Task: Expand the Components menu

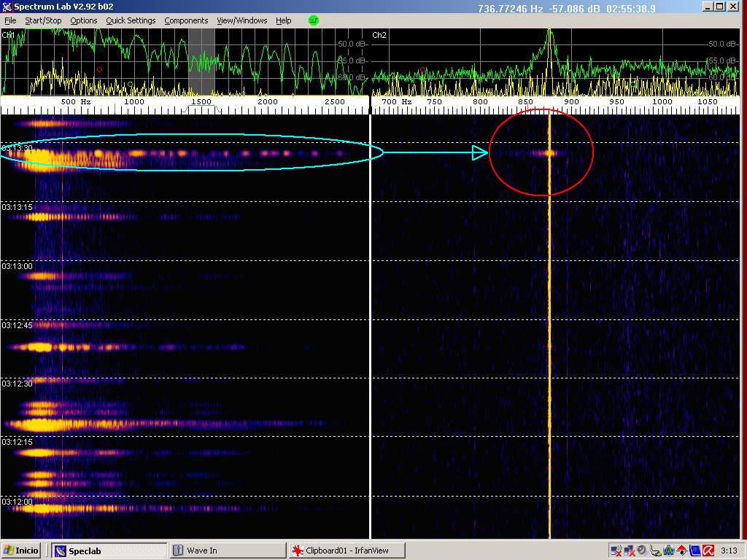Action: [186, 20]
